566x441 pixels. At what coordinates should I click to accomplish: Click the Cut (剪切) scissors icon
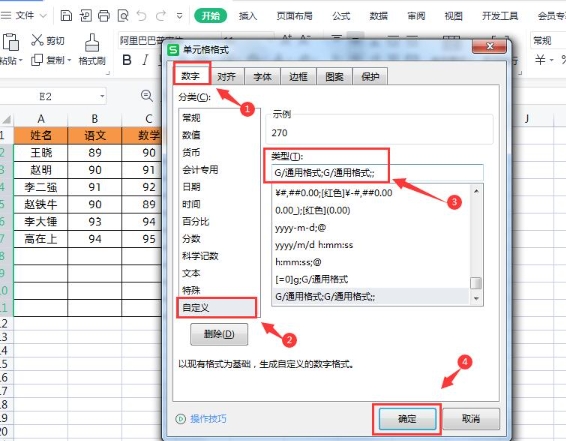(x=37, y=40)
